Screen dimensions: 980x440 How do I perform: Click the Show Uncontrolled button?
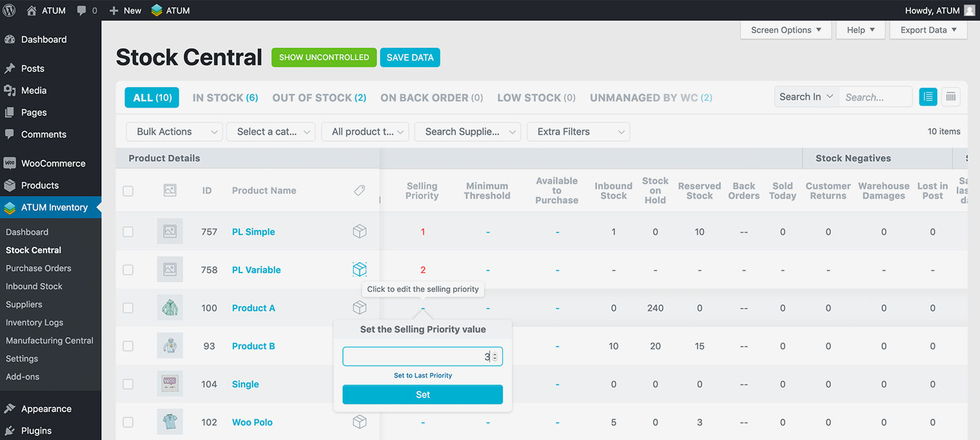pyautogui.click(x=324, y=57)
